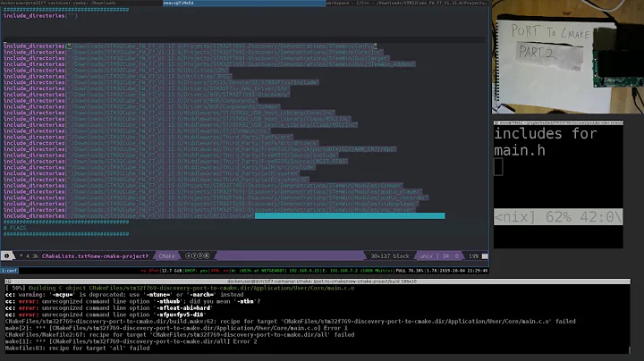
Task: Click the include line ending in Modules/videoplayer
Action: coord(211,204)
